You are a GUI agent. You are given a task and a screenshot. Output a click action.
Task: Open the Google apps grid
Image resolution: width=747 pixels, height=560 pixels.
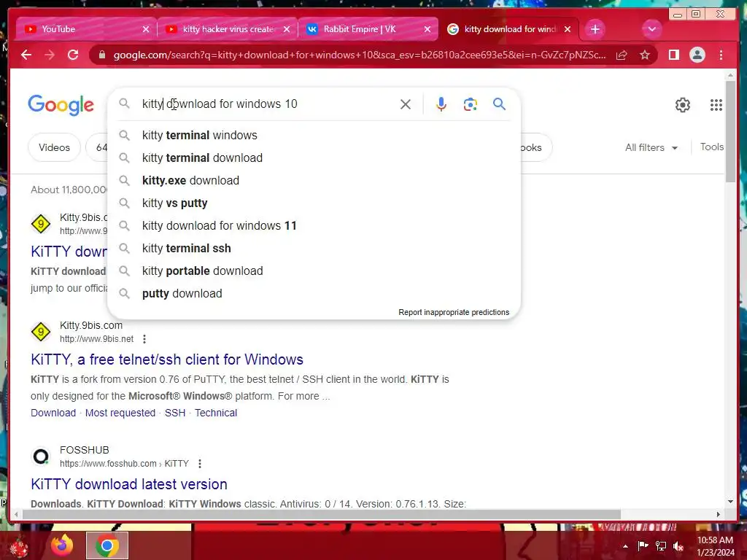point(716,105)
